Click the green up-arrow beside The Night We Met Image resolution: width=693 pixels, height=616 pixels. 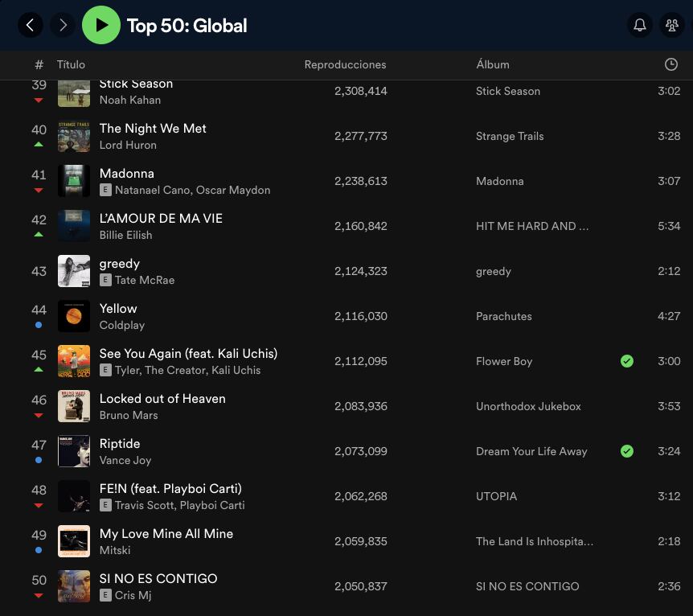pyautogui.click(x=37, y=146)
